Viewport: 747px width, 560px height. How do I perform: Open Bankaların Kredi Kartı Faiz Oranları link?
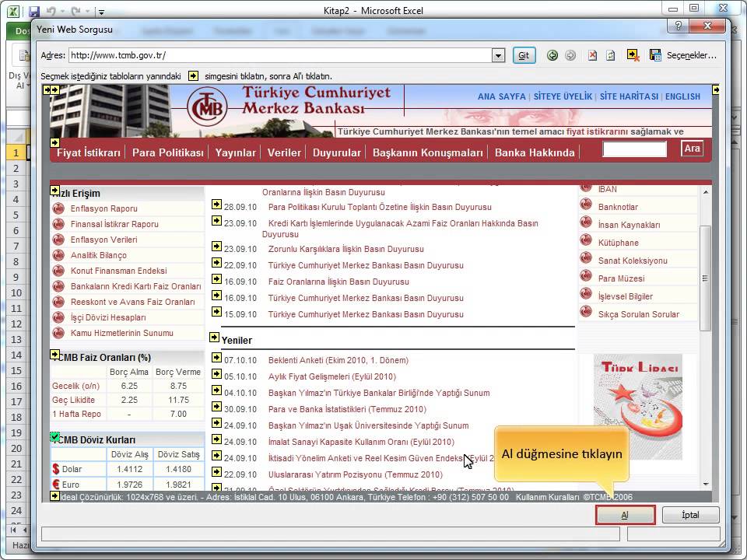pos(135,286)
